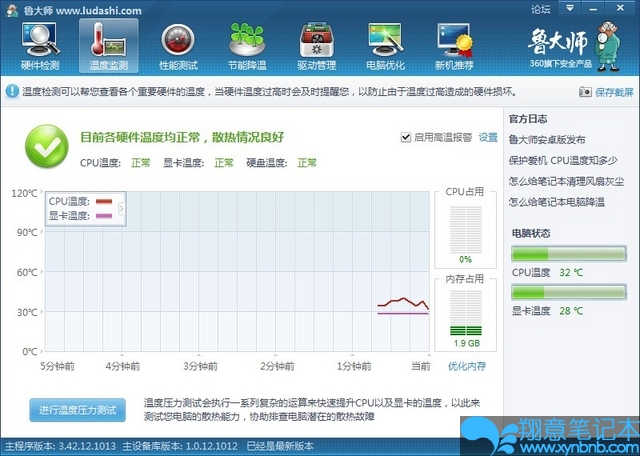Click the green checkmark status icon

tap(47, 146)
